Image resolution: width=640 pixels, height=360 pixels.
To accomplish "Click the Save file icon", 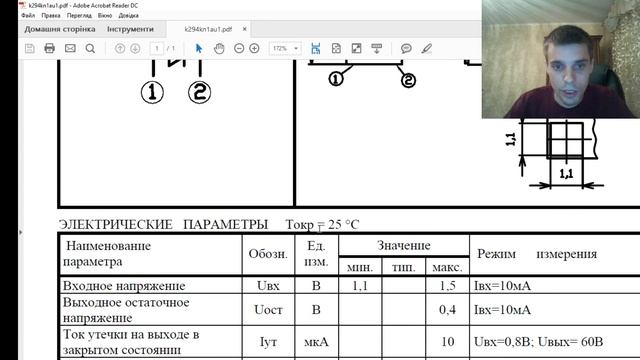I will (x=29, y=49).
